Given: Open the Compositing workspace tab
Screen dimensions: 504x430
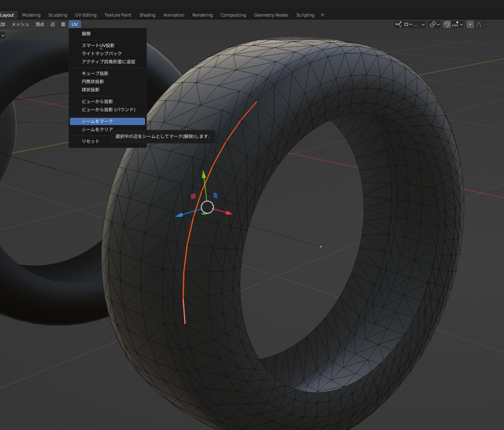Looking at the screenshot, I should 234,15.
